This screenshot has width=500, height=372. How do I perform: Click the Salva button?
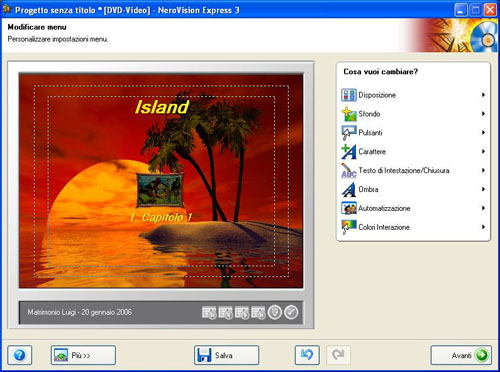[227, 355]
